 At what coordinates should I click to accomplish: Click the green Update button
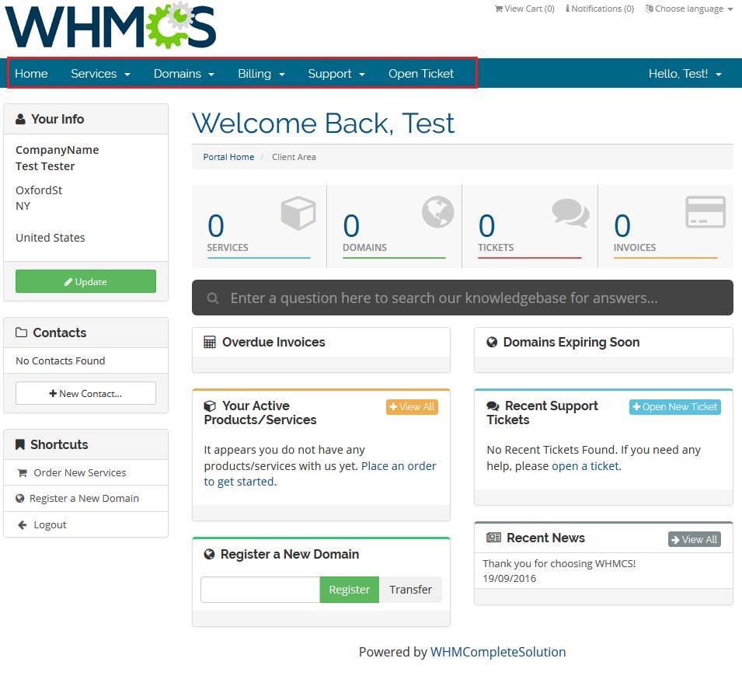pyautogui.click(x=85, y=281)
